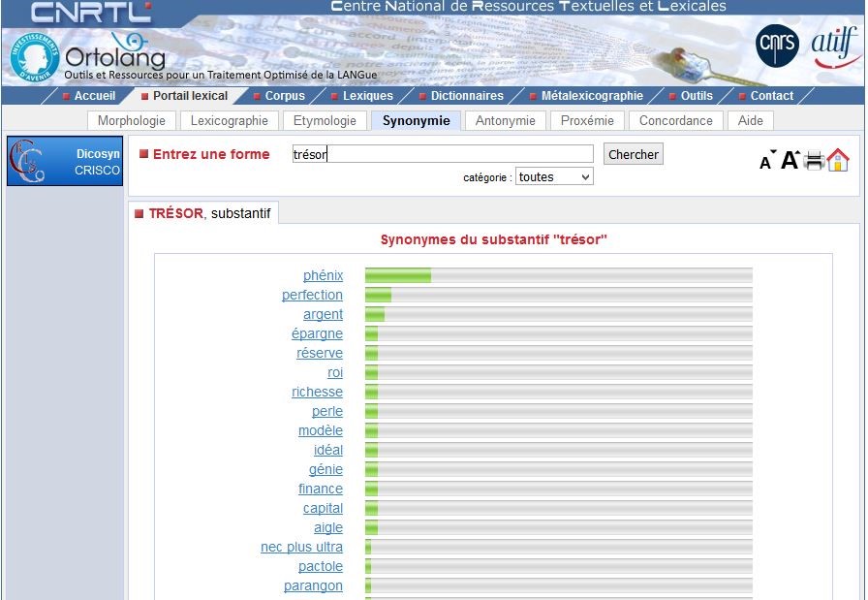Switch to the Antonymie tab
The image size is (868, 600).
pyautogui.click(x=505, y=121)
